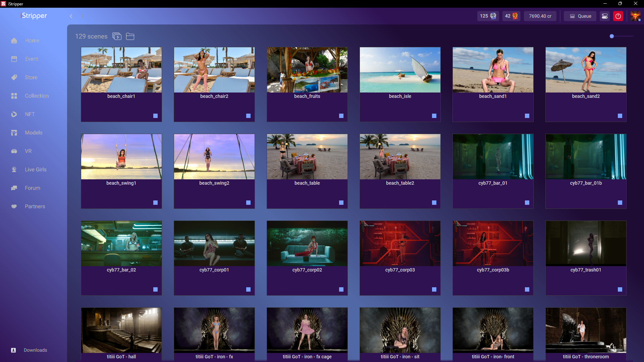This screenshot has width=644, height=362.
Task: Toggle the switch icon beside Queue
Action: coord(604,16)
